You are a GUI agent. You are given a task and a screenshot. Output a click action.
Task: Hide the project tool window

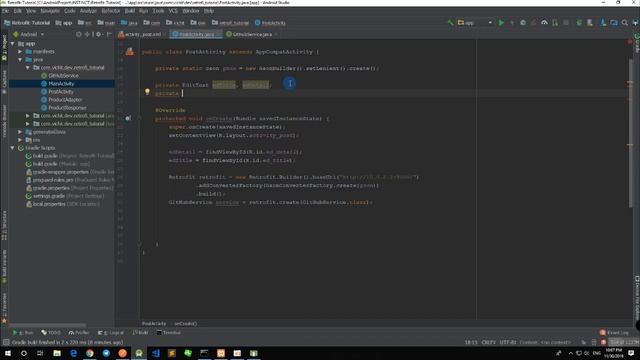(x=109, y=34)
